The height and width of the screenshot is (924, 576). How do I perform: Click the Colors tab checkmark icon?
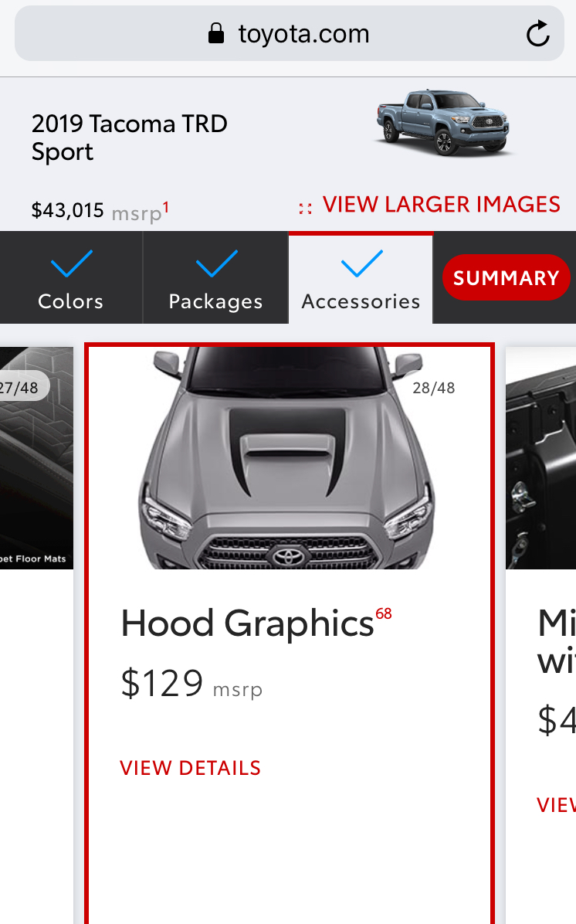[x=71, y=263]
